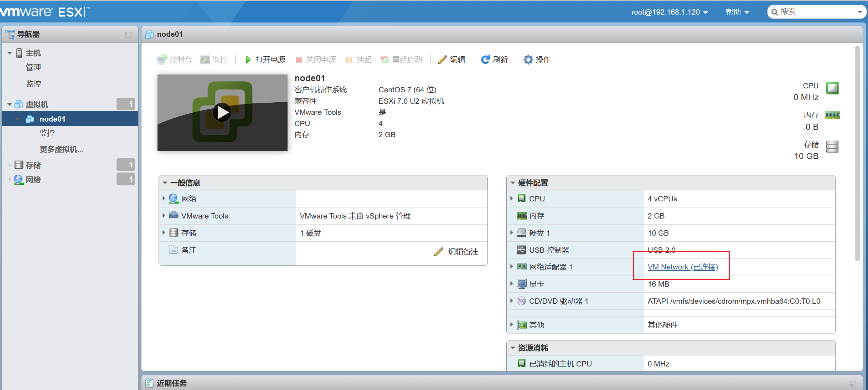The height and width of the screenshot is (390, 868).
Task: Collapse the Virtual Machines tree node
Action: click(10, 104)
